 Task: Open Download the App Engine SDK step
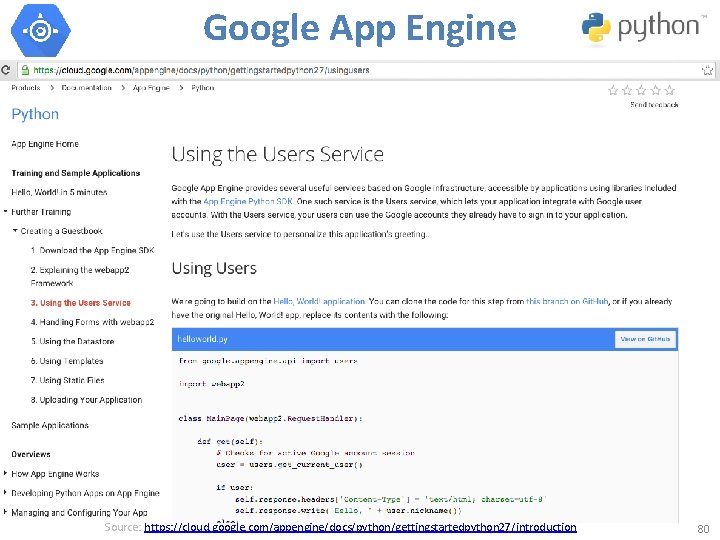tap(92, 250)
